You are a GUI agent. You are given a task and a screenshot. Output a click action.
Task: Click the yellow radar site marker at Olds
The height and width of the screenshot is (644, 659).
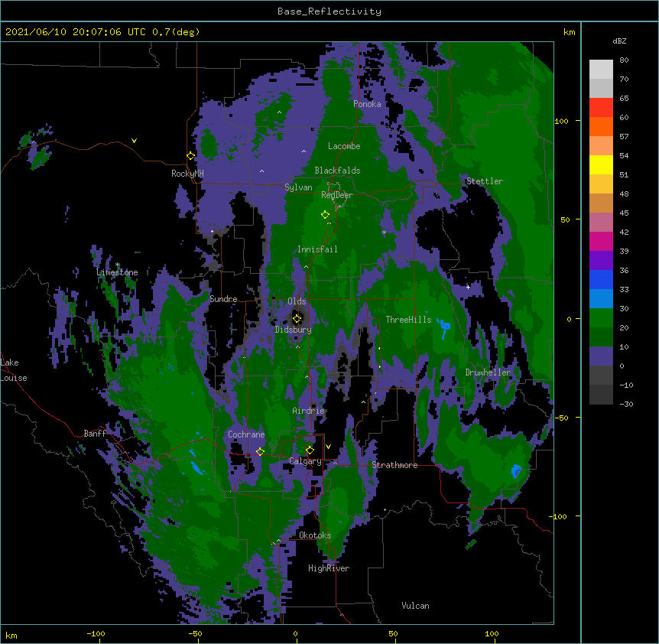click(x=297, y=319)
